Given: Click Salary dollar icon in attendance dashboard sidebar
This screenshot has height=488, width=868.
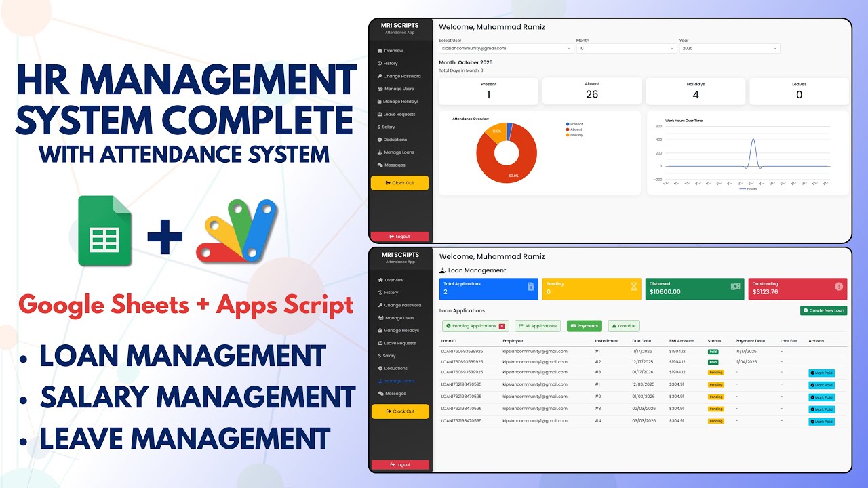Looking at the screenshot, I should tap(380, 127).
